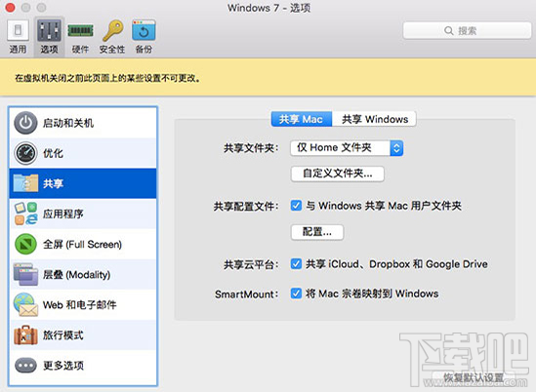The height and width of the screenshot is (392, 536).
Task: Click the 通用 label under toolbar
Action: pos(18,50)
